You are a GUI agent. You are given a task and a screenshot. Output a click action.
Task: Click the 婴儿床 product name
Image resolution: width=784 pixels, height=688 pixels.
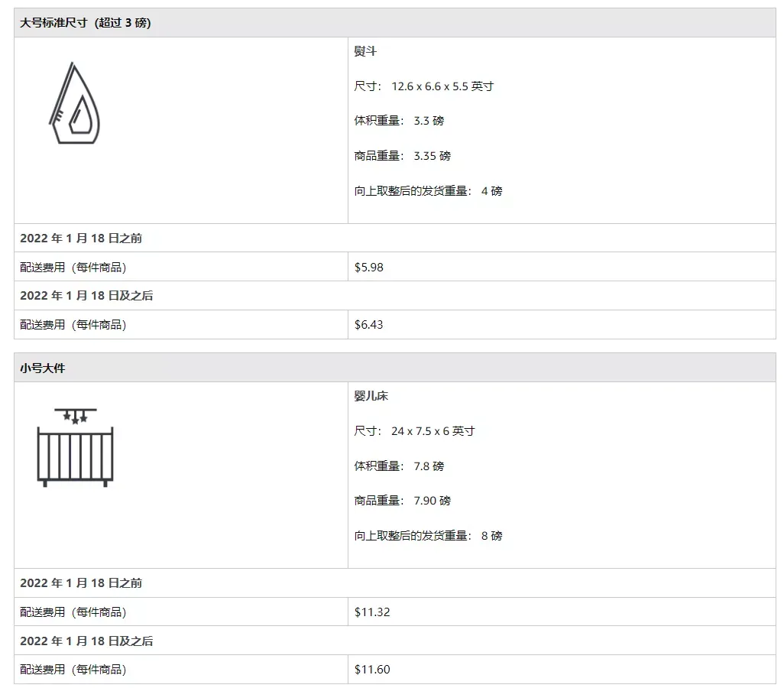371,396
